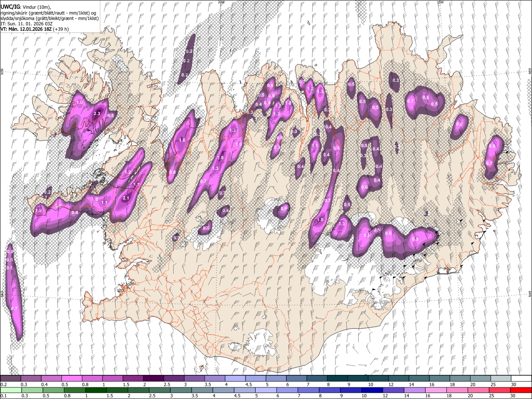Click the '1.6' precipitation value on the map

point(182,140)
